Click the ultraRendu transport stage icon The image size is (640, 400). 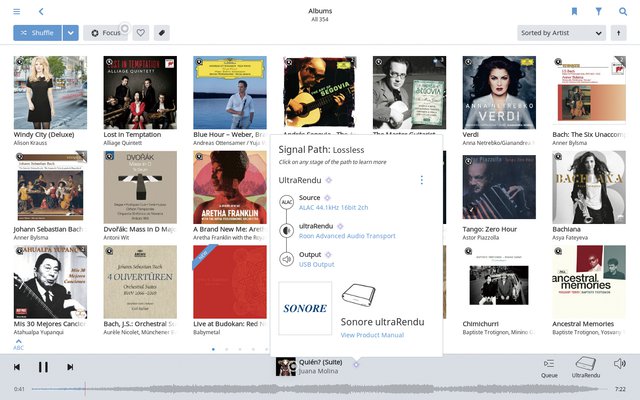287,231
